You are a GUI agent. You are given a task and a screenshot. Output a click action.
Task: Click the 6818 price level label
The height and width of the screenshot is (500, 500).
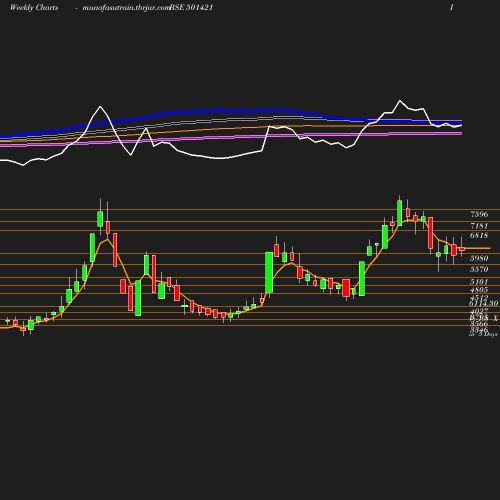479,235
